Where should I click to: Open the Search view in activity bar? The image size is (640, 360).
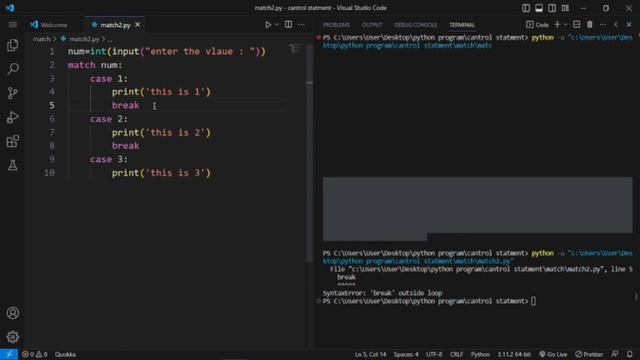[x=13, y=69]
